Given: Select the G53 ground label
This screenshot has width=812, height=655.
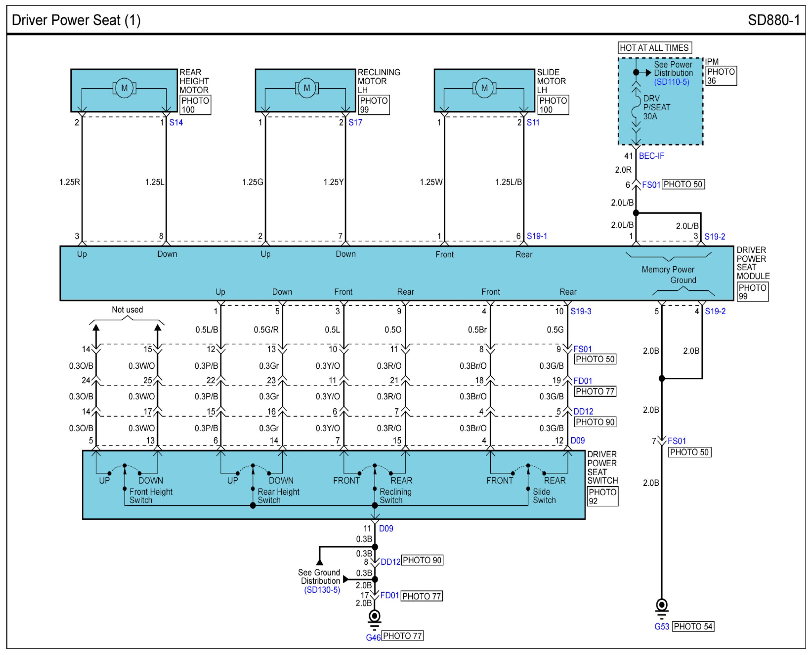Looking at the screenshot, I should click(x=662, y=627).
